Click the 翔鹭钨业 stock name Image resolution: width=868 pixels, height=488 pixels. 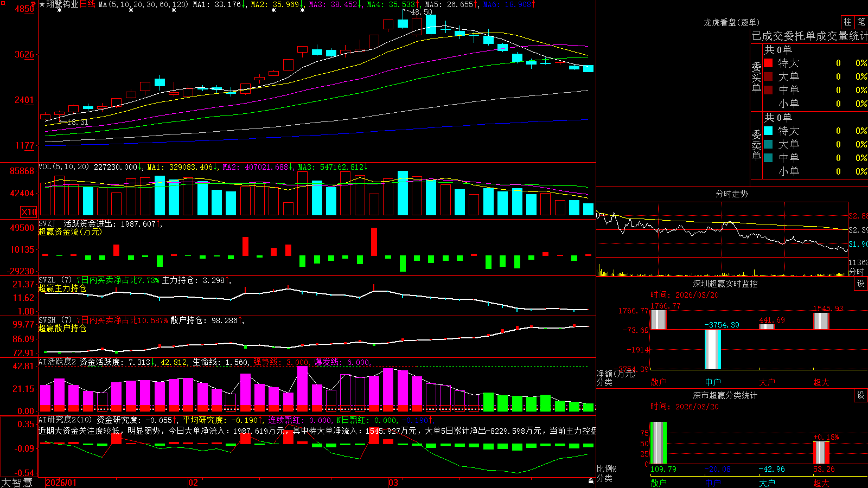point(62,4)
